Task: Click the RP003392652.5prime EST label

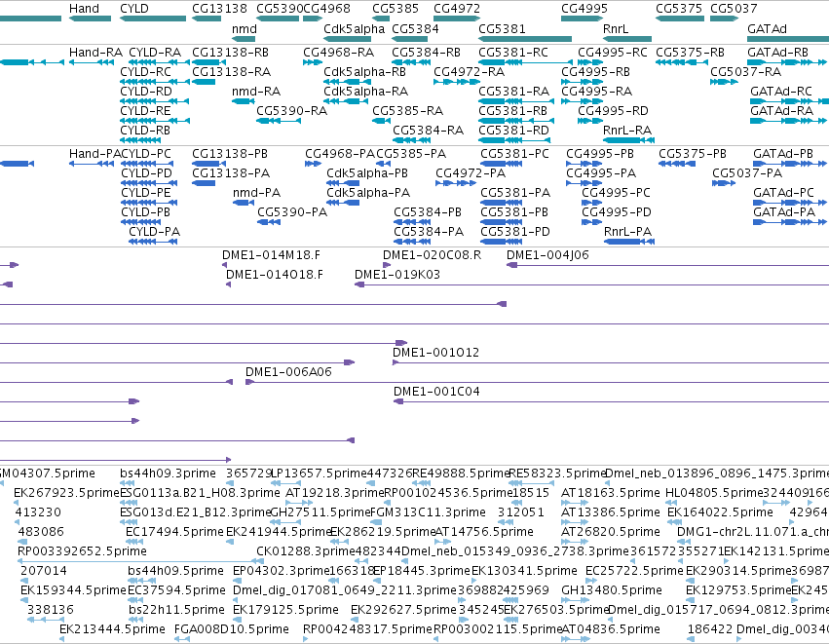Action: click(x=82, y=551)
